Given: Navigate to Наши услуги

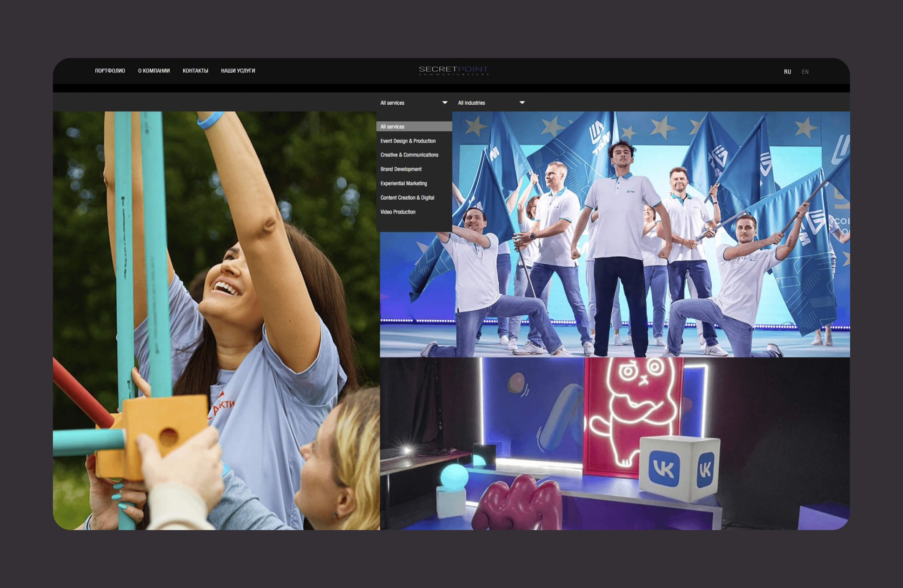Looking at the screenshot, I should pos(238,71).
